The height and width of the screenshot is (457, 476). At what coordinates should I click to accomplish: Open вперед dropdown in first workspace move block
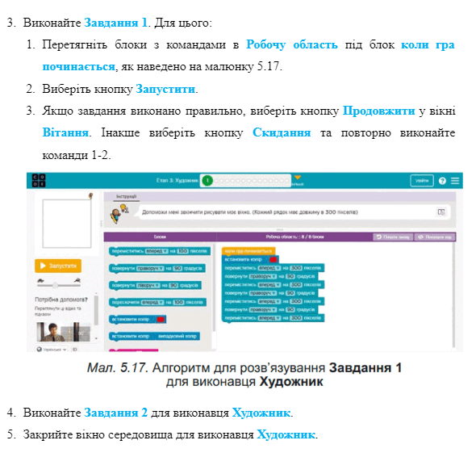(x=269, y=268)
